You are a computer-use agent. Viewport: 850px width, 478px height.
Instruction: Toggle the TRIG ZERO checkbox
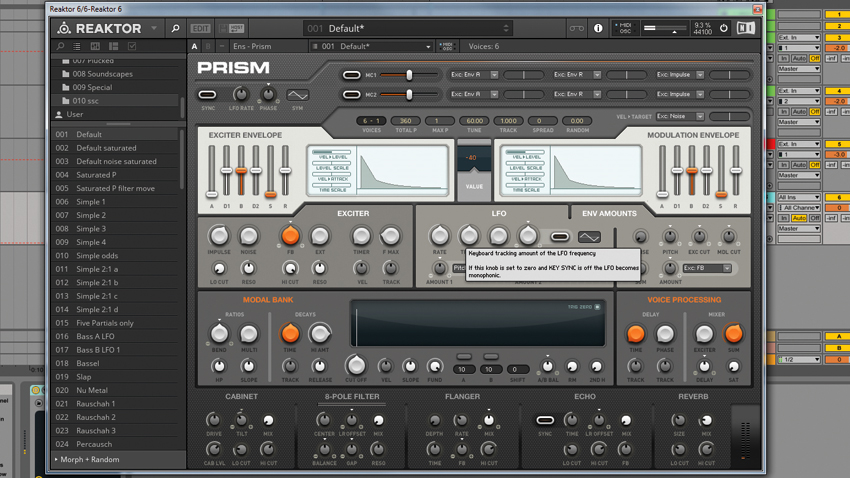pyautogui.click(x=597, y=307)
